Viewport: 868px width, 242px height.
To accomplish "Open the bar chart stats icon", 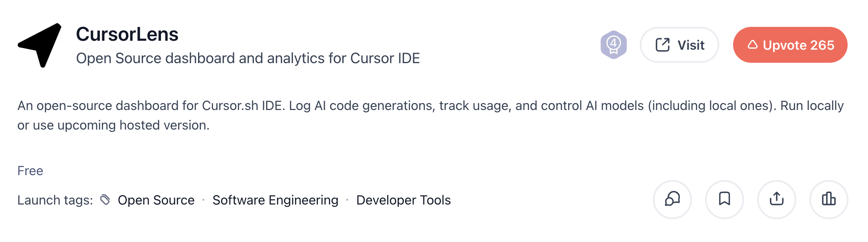I will (x=829, y=200).
